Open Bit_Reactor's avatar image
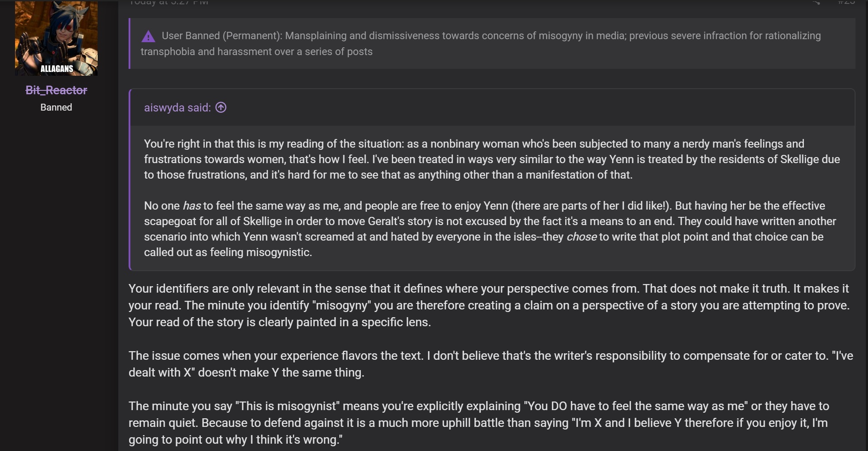The image size is (868, 451). tap(56, 38)
